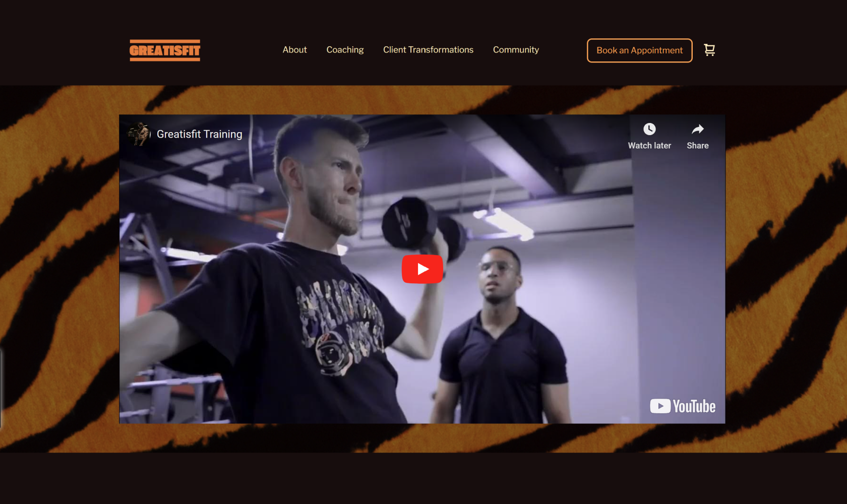This screenshot has width=847, height=504.
Task: Click the GREATISFIT site logo
Action: (x=165, y=50)
